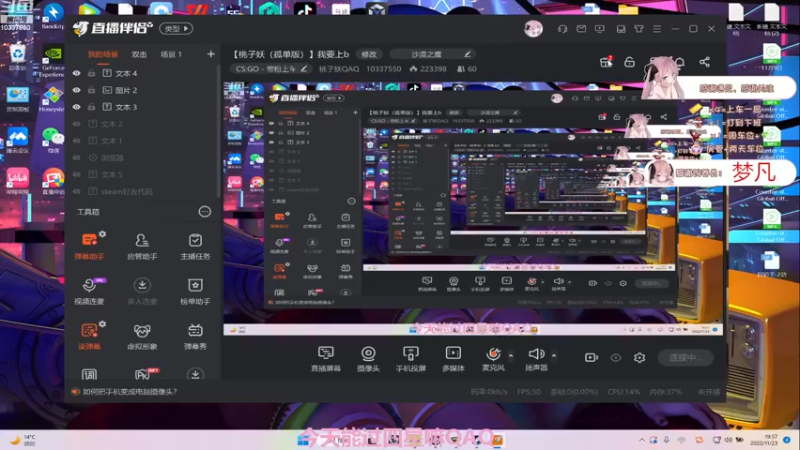
Task: Open the 房管助手 moderator assistant tool
Action: click(x=142, y=247)
